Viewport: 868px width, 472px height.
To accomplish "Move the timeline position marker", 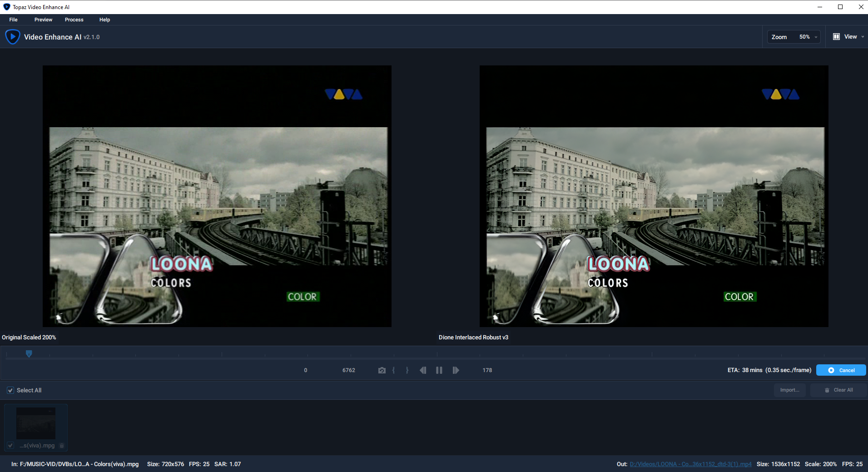I will click(29, 353).
